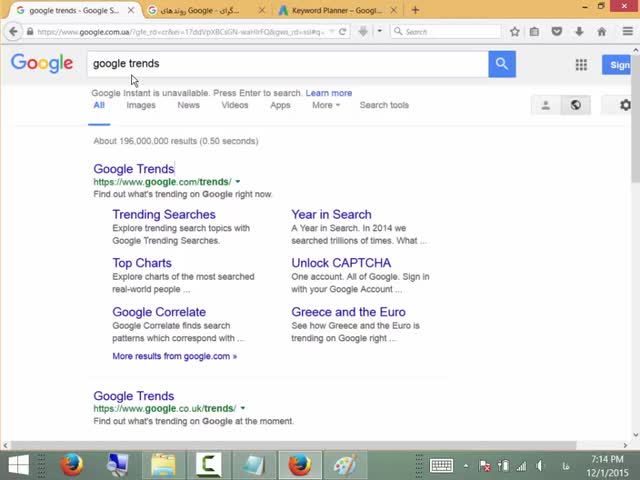The image size is (640, 480).
Task: Open the Google Correlate link
Action: click(159, 312)
